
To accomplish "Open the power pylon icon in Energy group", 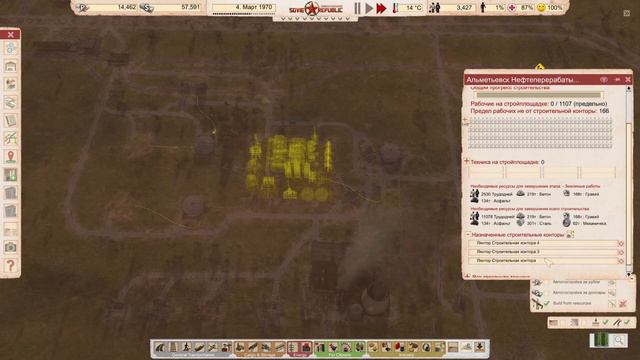I will tap(293, 347).
